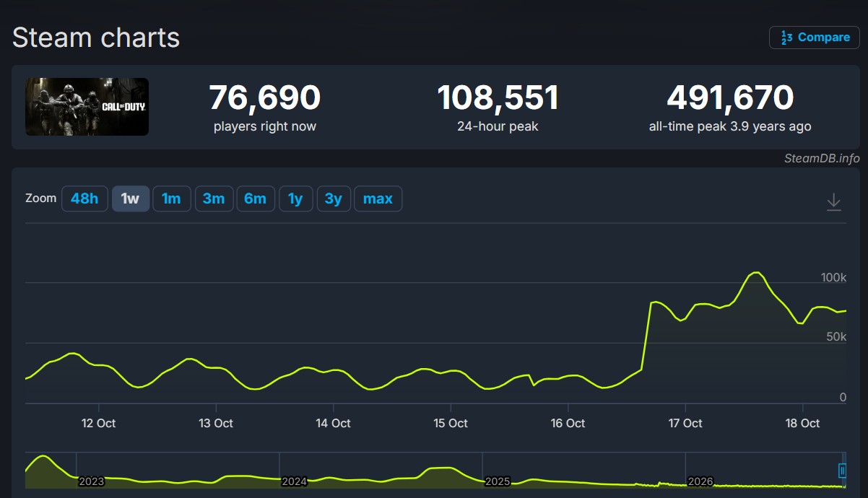
Task: Open the Compare button
Action: click(815, 38)
